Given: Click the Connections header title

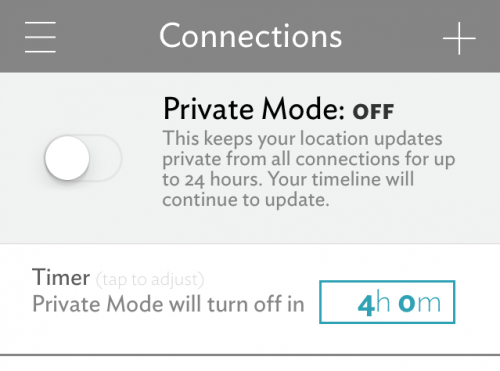Looking at the screenshot, I should pos(251,36).
